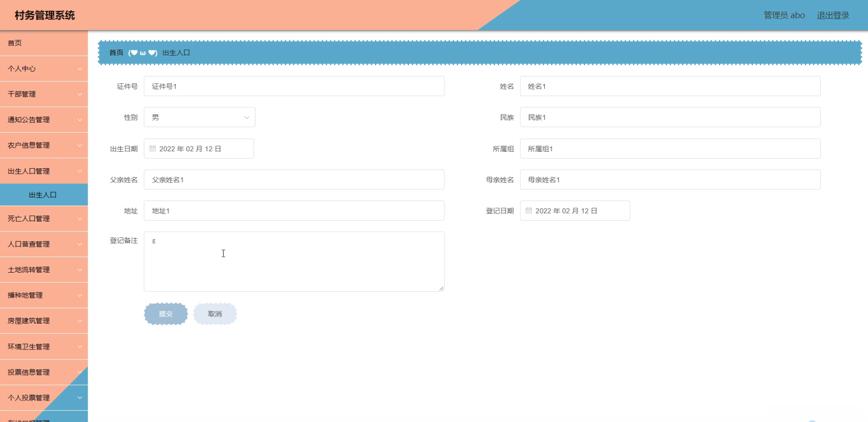Expand the 干部管理 menu
The height and width of the screenshot is (422, 868).
[x=44, y=94]
